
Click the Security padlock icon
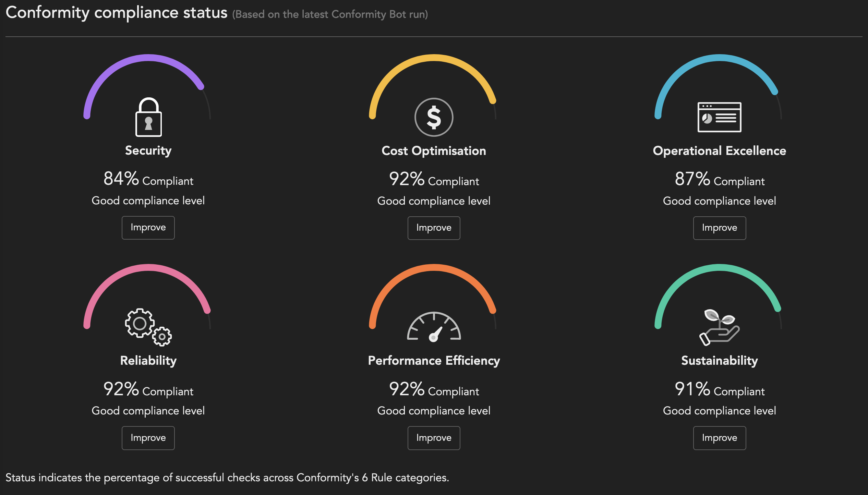[x=148, y=117]
